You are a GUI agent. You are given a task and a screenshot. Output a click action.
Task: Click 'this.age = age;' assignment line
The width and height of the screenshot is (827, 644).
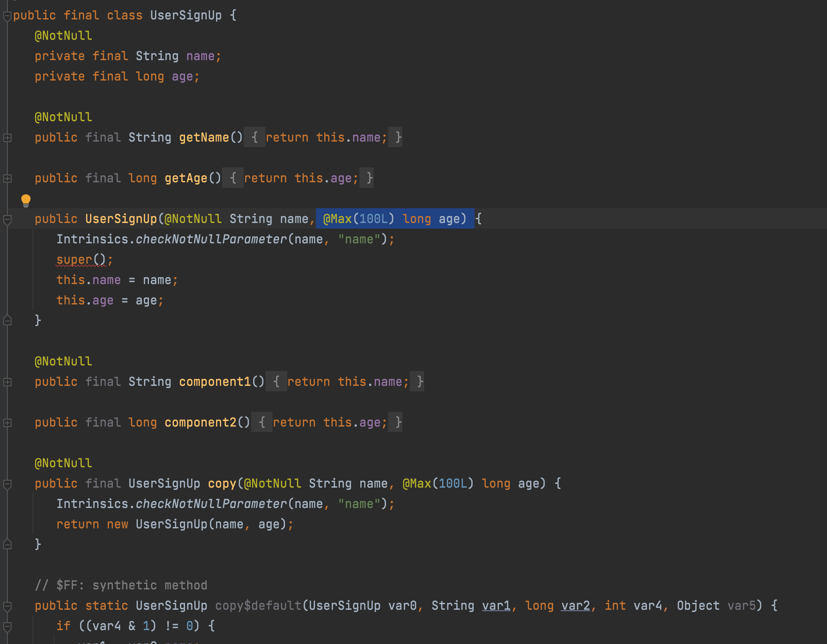pyautogui.click(x=110, y=300)
